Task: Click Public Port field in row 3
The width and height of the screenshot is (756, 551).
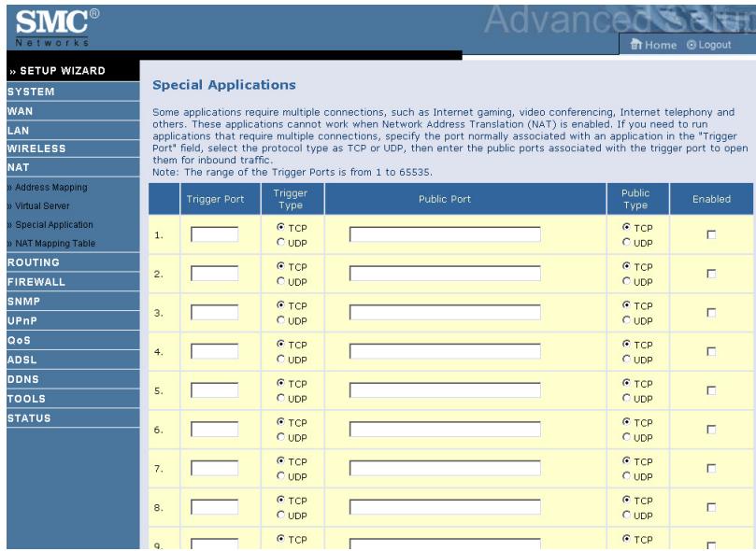Action: [445, 313]
